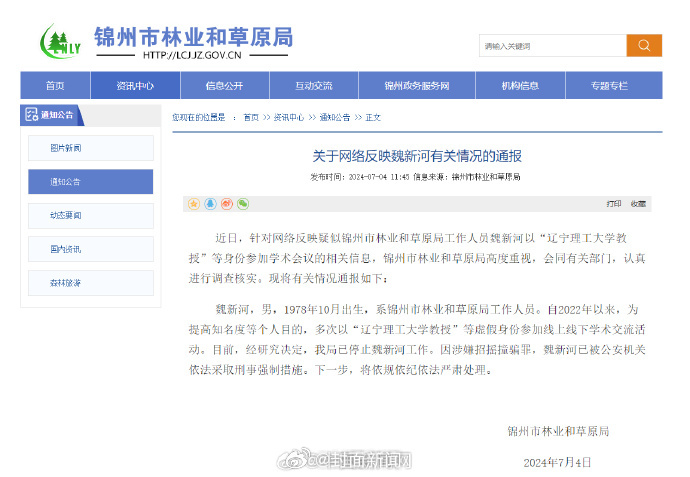
Task: Click the header title 锦州市林业和草原局
Action: click(193, 37)
